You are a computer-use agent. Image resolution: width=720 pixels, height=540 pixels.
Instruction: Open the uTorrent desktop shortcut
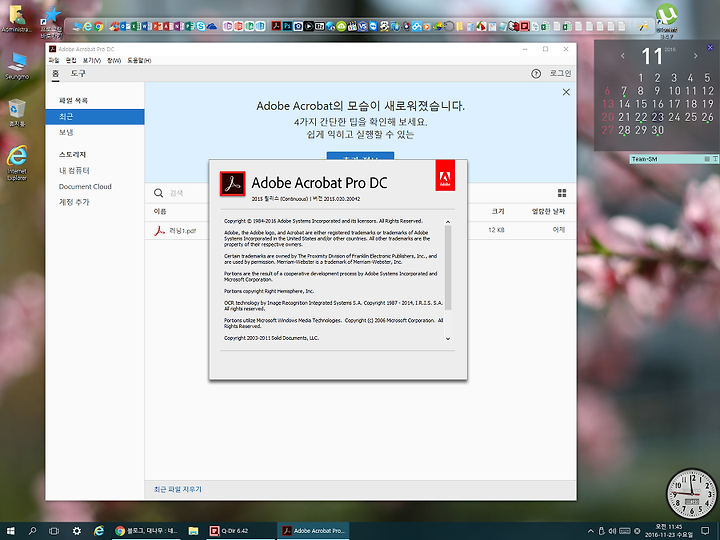pyautogui.click(x=666, y=20)
